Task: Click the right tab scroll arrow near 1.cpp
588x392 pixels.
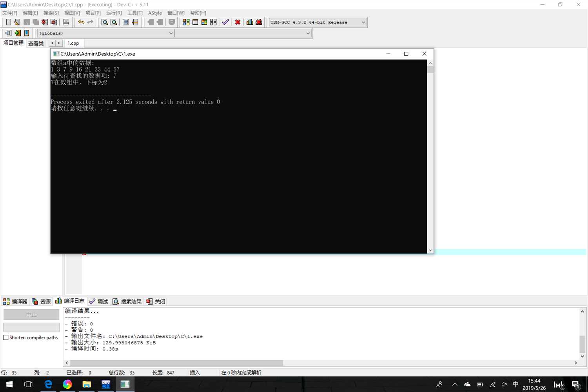Action: coord(59,43)
